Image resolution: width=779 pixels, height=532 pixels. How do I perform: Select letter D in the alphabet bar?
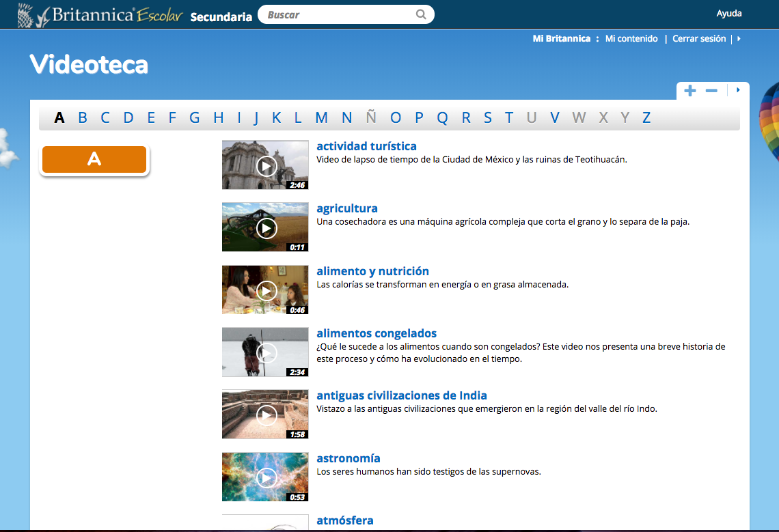[128, 117]
